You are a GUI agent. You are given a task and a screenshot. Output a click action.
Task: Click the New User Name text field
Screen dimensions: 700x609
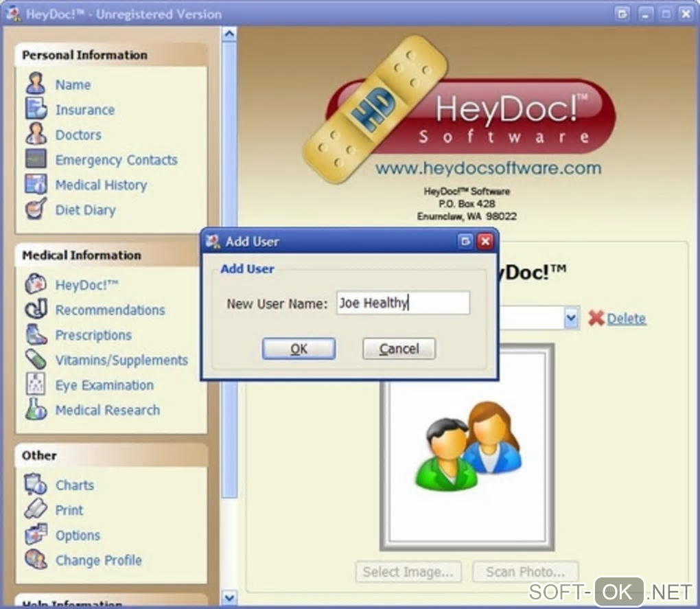(403, 303)
